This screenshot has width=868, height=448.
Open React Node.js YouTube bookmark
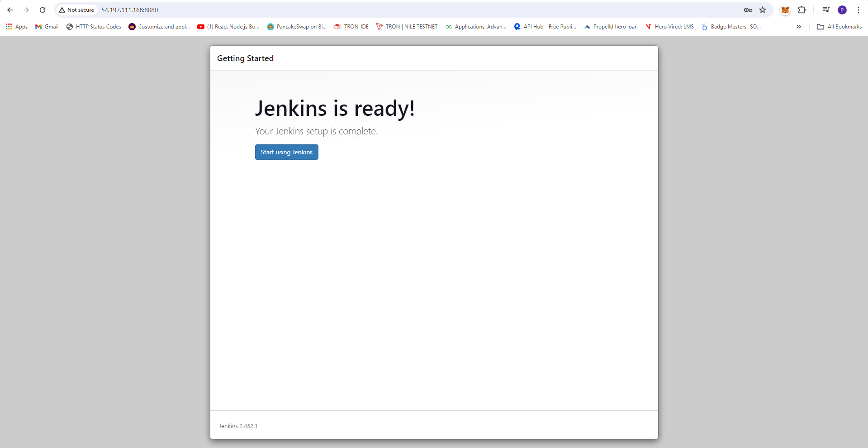(228, 27)
